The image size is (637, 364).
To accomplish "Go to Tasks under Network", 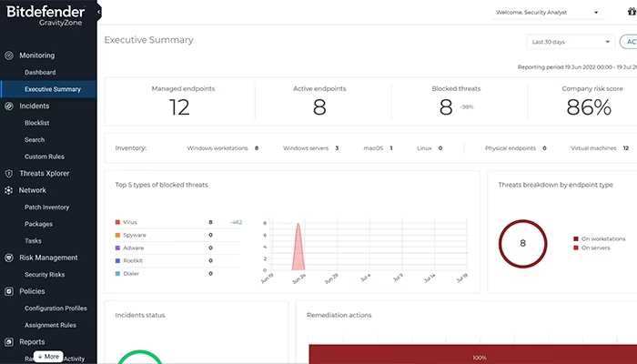I will coord(33,241).
